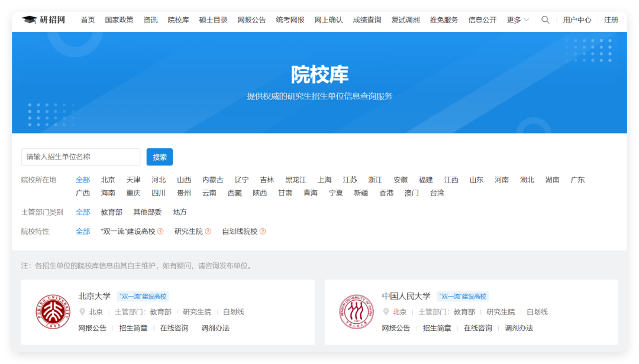
Task: Select 全部 in 院校特性 filter
Action: 83,231
